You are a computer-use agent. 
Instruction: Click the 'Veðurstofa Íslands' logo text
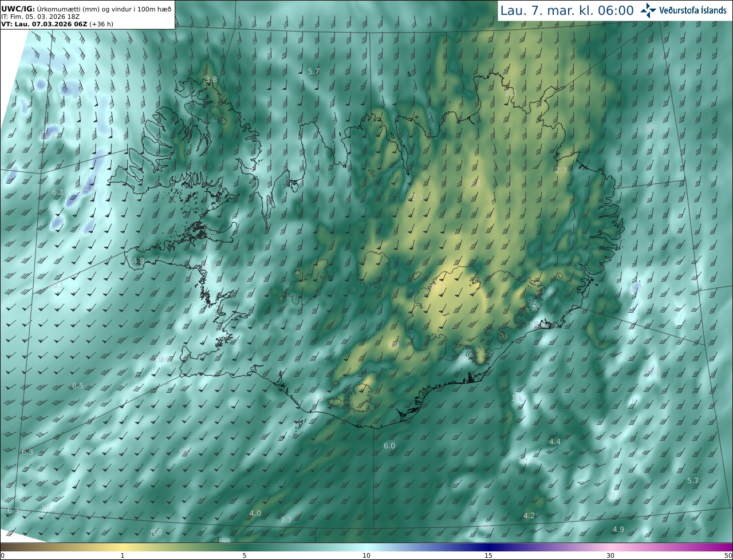point(693,10)
